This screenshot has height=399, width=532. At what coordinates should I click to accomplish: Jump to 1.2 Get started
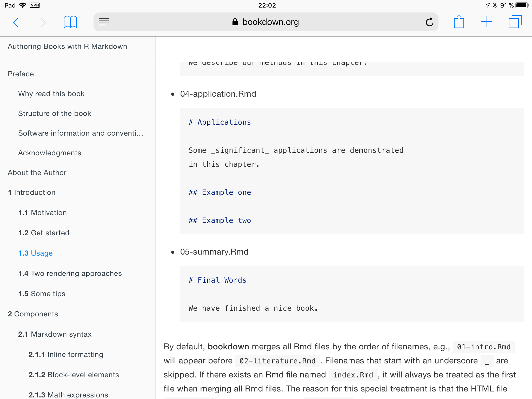tap(44, 233)
